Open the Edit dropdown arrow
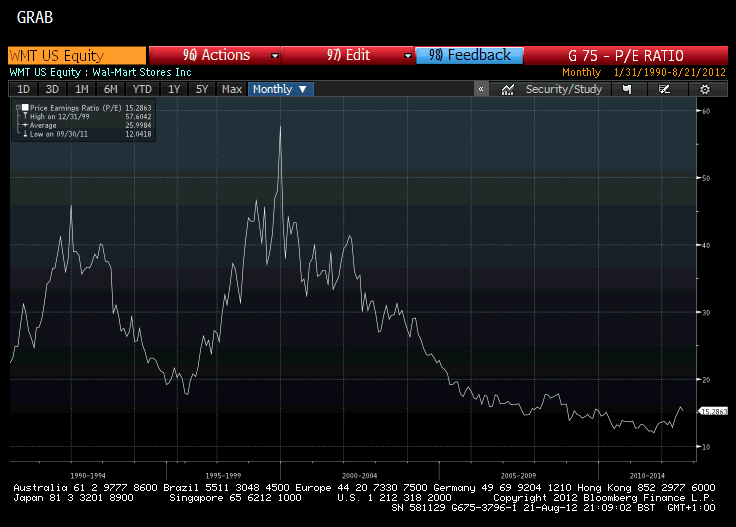This screenshot has height=527, width=736. tap(408, 56)
